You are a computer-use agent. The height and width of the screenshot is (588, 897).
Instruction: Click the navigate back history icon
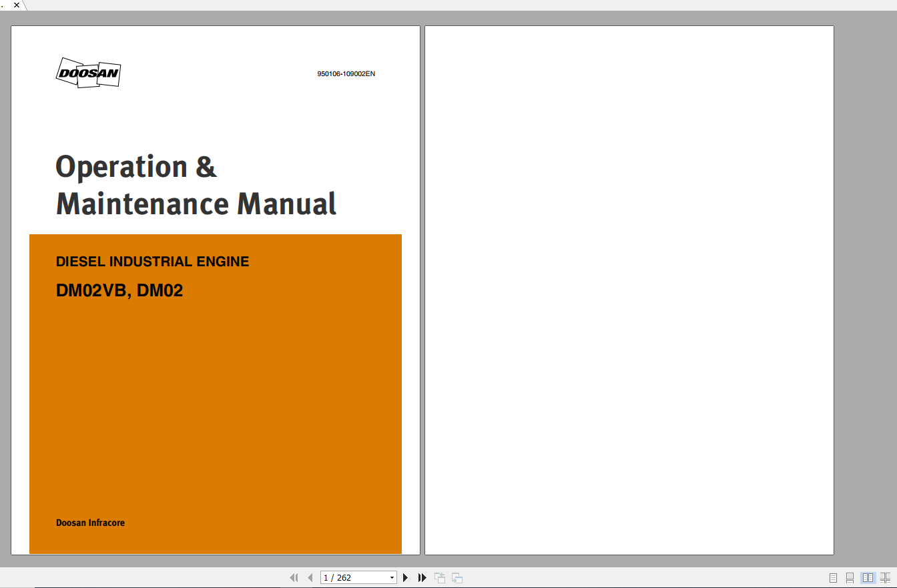tap(440, 577)
